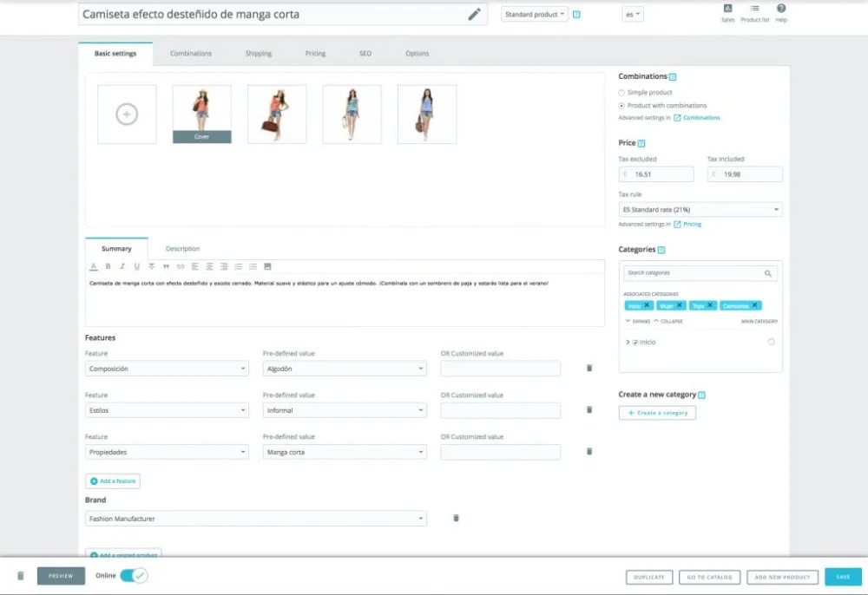Image resolution: width=868 pixels, height=595 pixels.
Task: Set Inicio as main category radio
Action: [771, 342]
